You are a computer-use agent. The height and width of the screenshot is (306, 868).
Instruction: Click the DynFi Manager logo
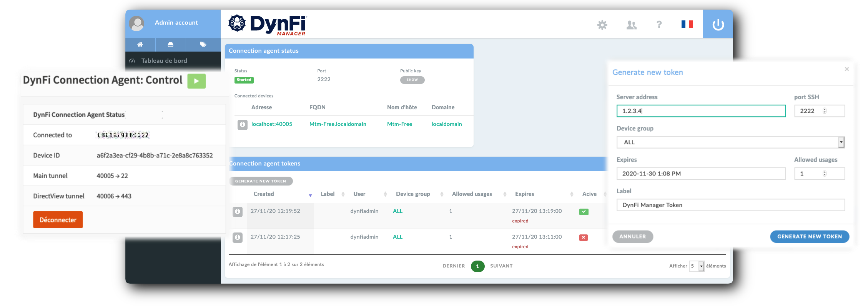point(267,25)
